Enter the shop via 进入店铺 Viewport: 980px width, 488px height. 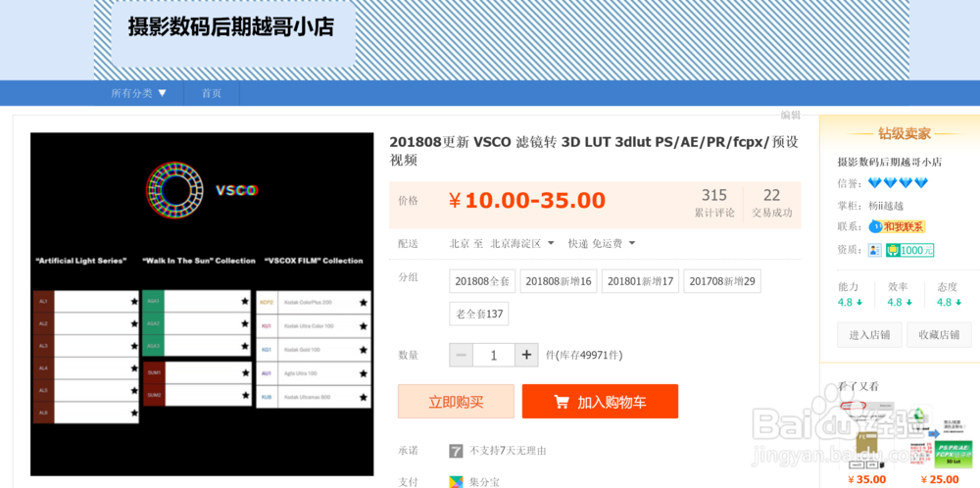coord(869,334)
